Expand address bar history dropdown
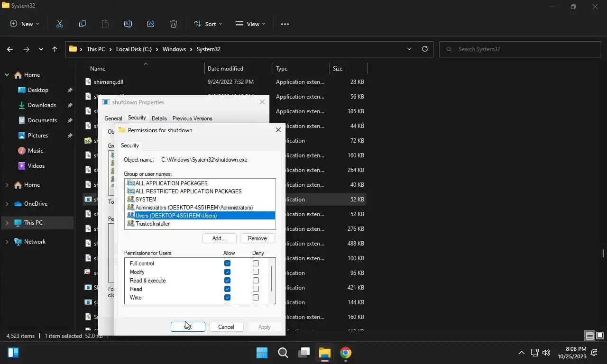 click(409, 49)
